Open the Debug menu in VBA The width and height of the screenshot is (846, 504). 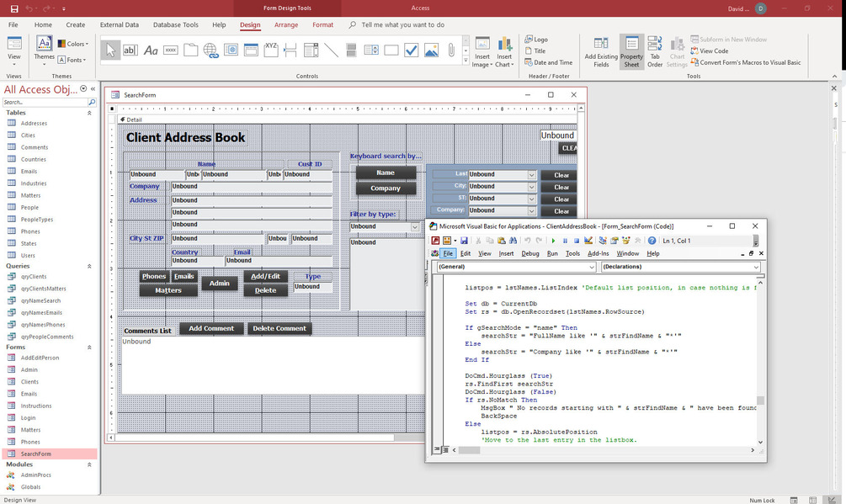(529, 253)
